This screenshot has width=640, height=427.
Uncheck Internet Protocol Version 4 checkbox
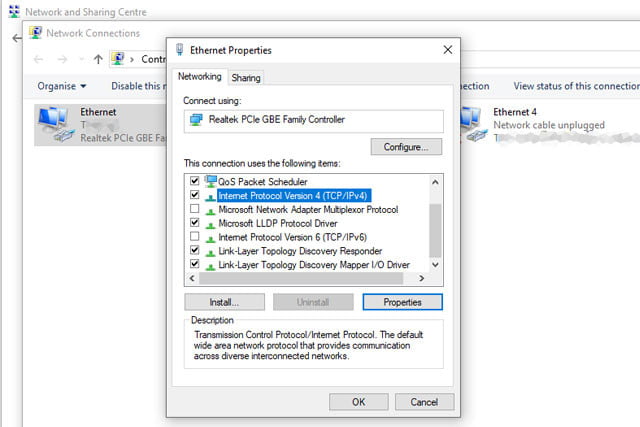coord(195,195)
